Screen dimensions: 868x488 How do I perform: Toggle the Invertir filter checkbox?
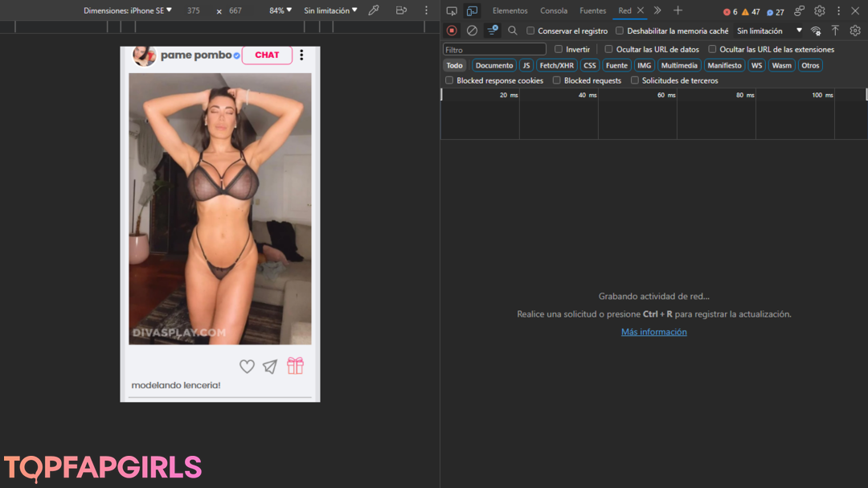(559, 50)
